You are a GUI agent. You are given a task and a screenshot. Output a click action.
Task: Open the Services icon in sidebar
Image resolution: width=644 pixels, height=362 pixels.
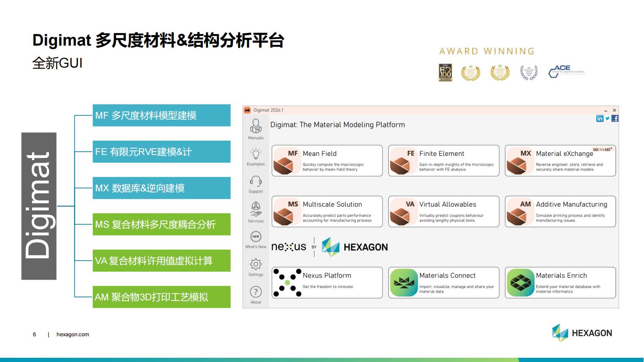(256, 209)
